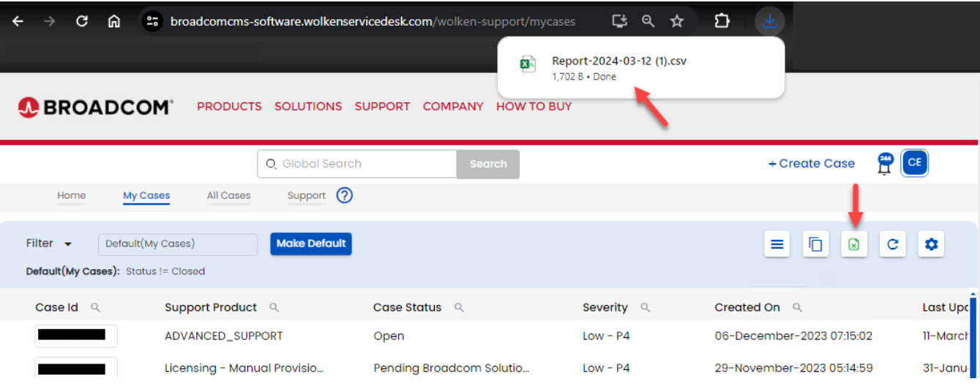
Task: Sort by the Created On column header
Action: tap(747, 307)
